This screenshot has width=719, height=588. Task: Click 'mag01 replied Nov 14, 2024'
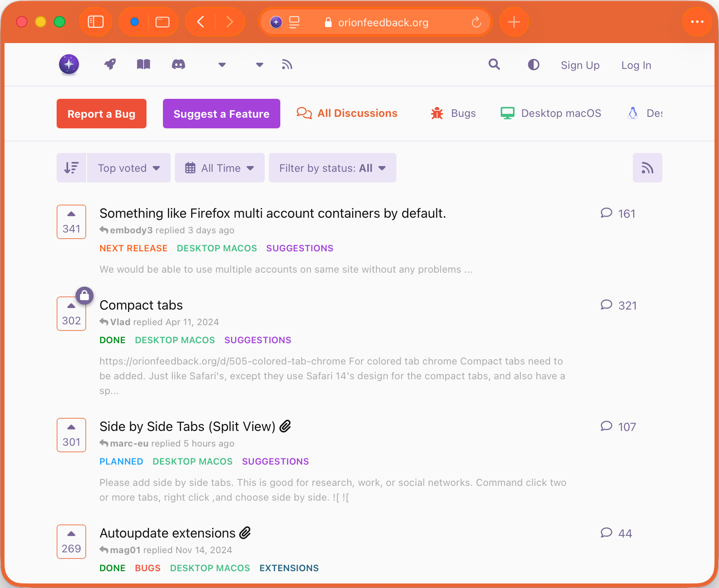pyautogui.click(x=166, y=550)
